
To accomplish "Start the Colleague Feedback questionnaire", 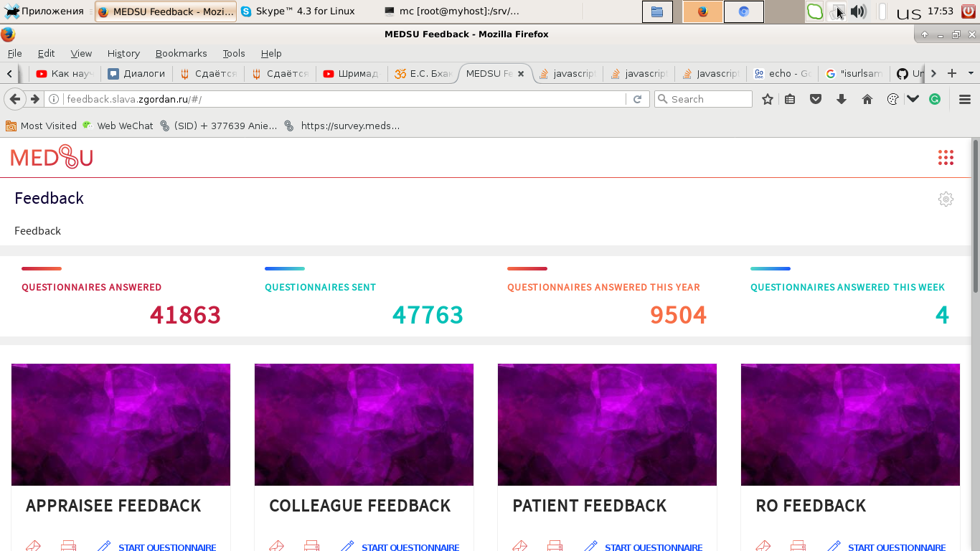I will click(x=410, y=547).
